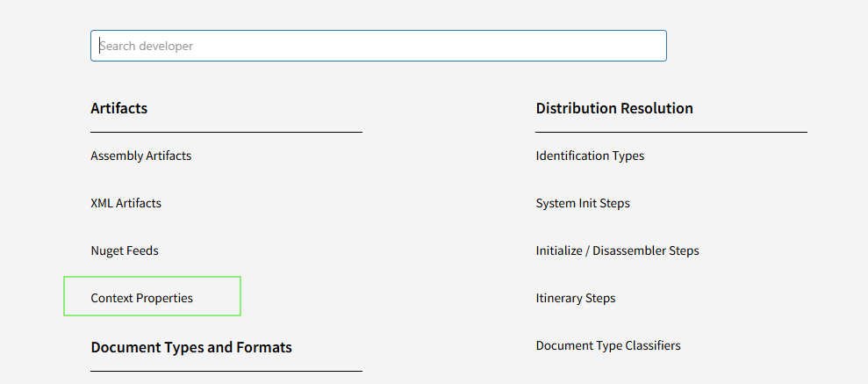Pick the link directly above Nuget Feeds

(x=126, y=203)
